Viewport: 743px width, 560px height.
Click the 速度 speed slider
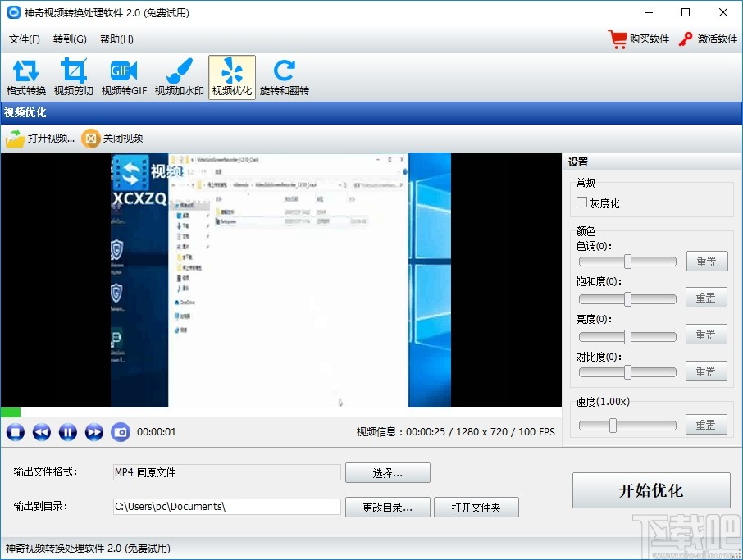(627, 426)
